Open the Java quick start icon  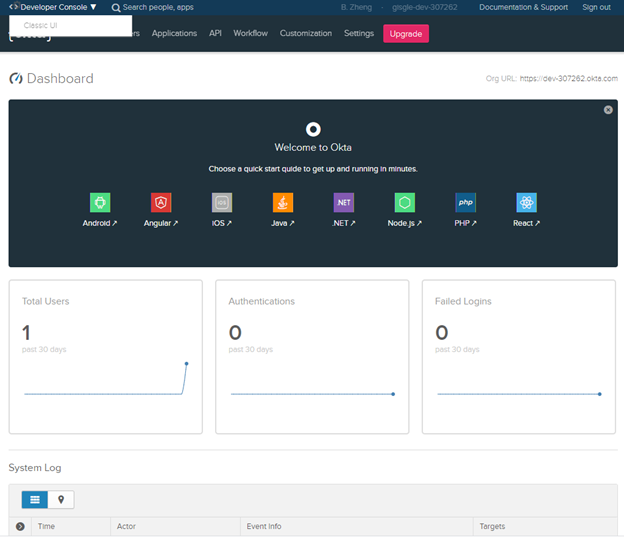(283, 203)
